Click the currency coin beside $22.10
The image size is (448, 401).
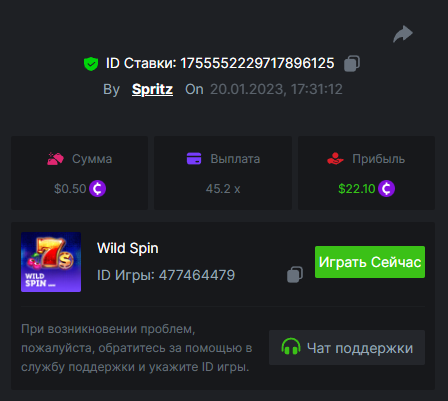[x=386, y=189]
